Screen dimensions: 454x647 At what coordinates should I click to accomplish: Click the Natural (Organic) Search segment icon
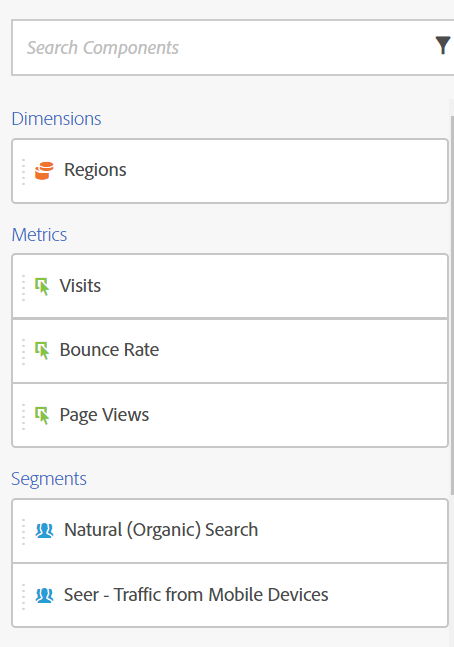point(44,530)
